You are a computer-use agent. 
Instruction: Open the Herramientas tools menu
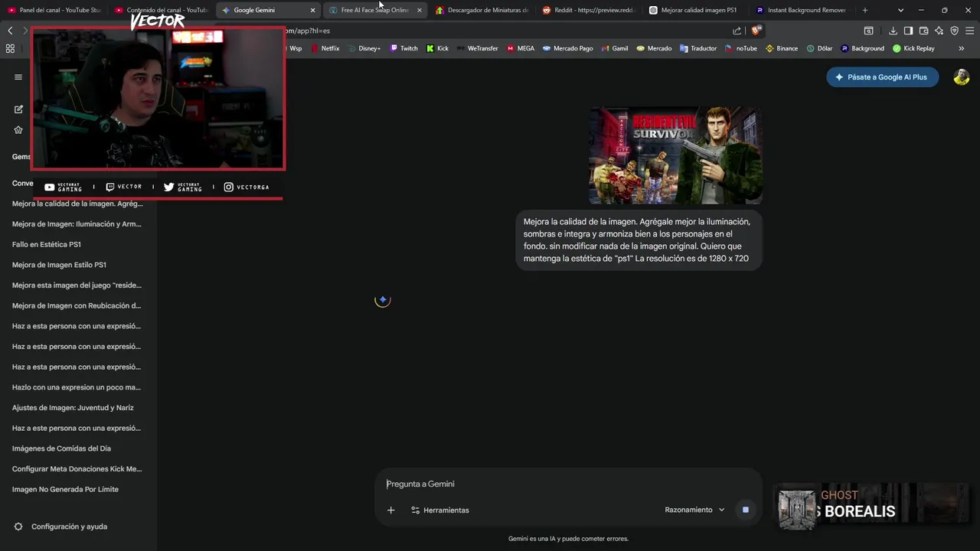click(x=440, y=510)
